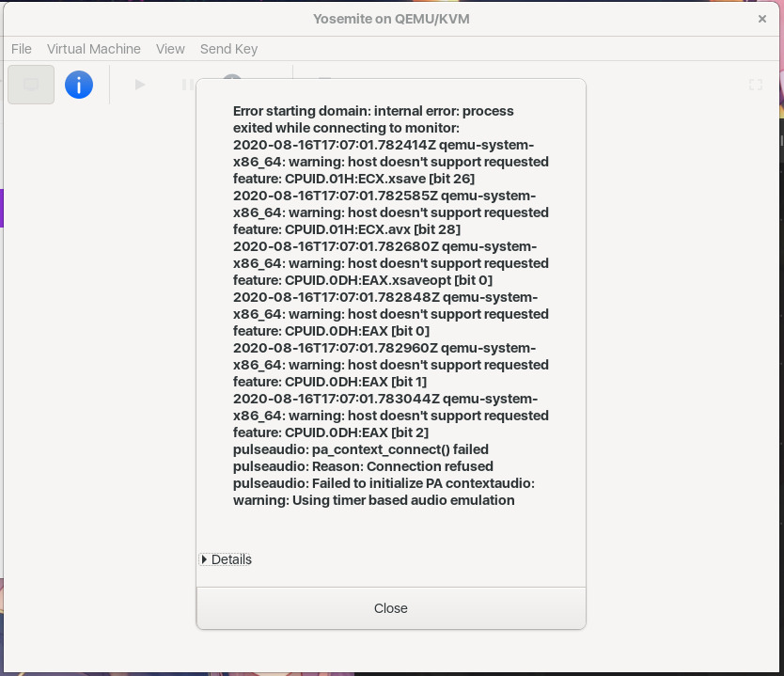Click the graphical console monitor icon

[31, 85]
